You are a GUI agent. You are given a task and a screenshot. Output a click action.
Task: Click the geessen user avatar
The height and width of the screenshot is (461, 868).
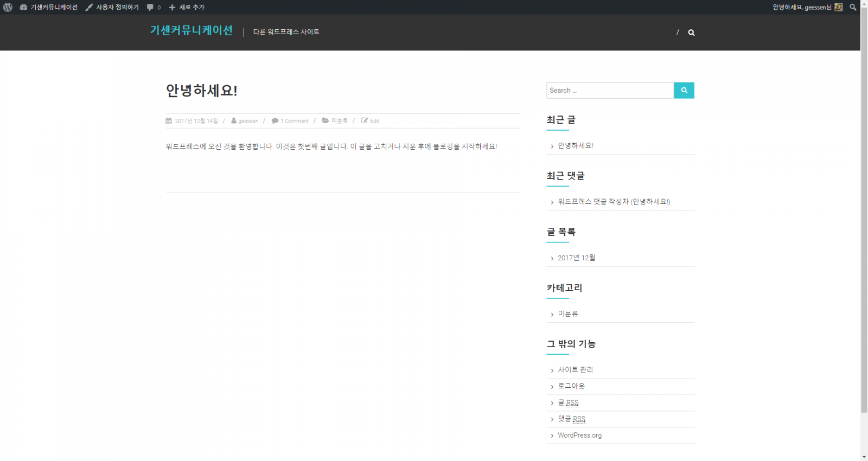(839, 7)
